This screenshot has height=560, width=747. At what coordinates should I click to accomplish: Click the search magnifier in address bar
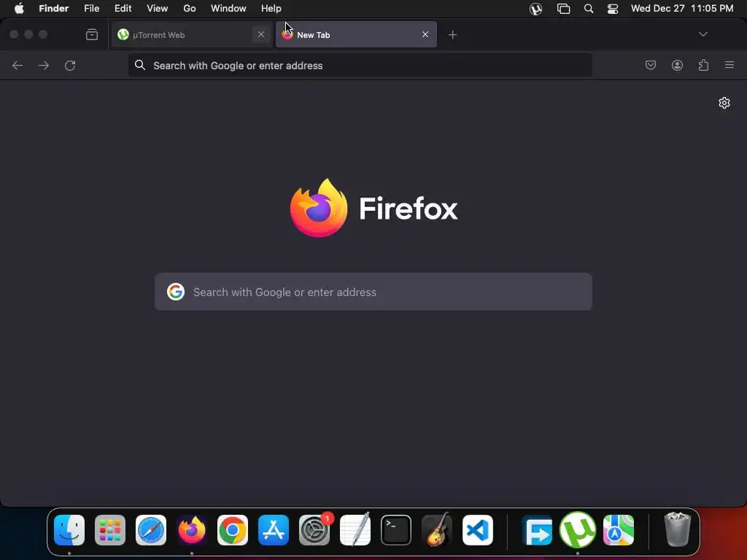click(x=139, y=65)
